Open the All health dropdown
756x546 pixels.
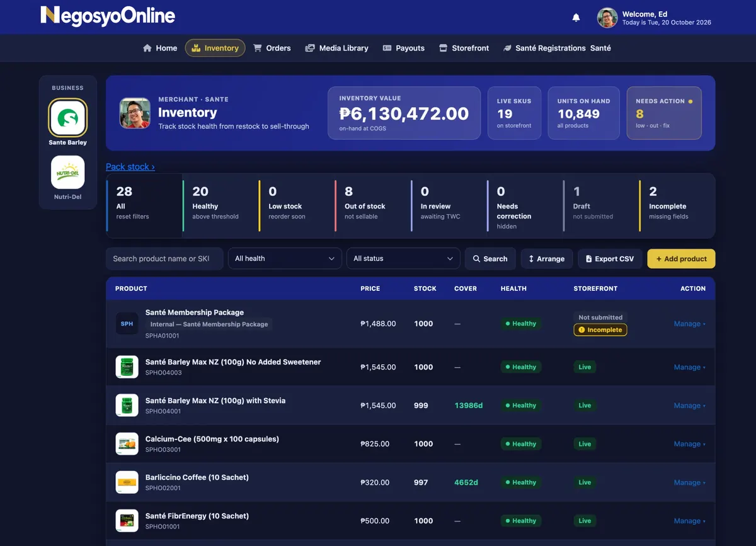(x=285, y=258)
